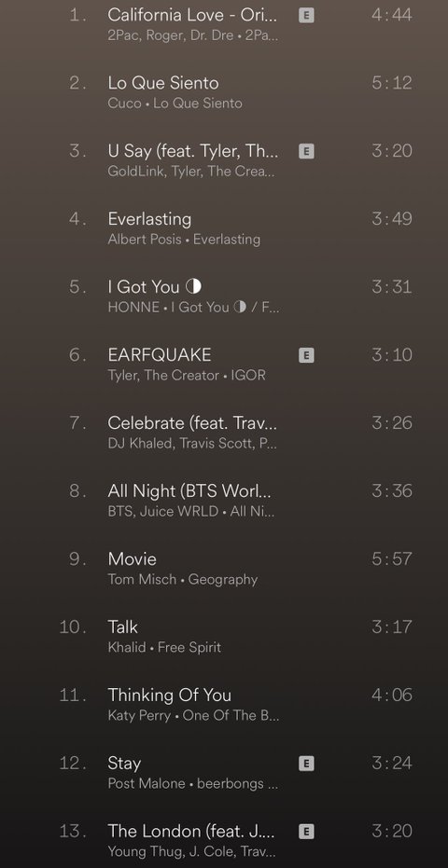
Task: Play track Lo Que Siento
Action: (x=224, y=92)
